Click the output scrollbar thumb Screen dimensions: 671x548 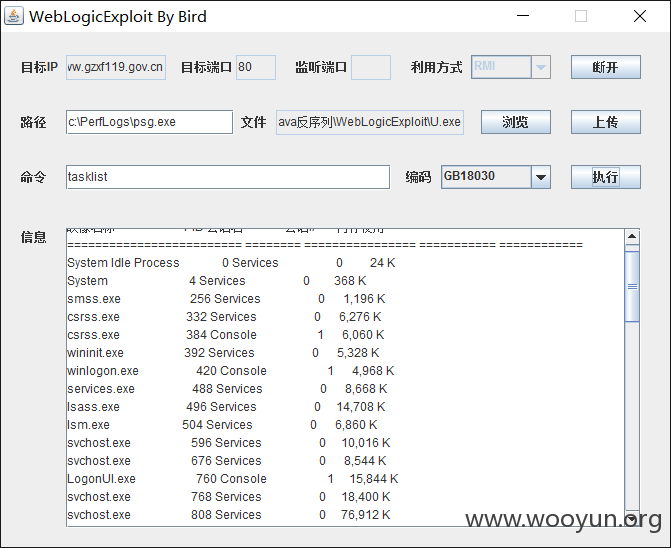[x=632, y=286]
